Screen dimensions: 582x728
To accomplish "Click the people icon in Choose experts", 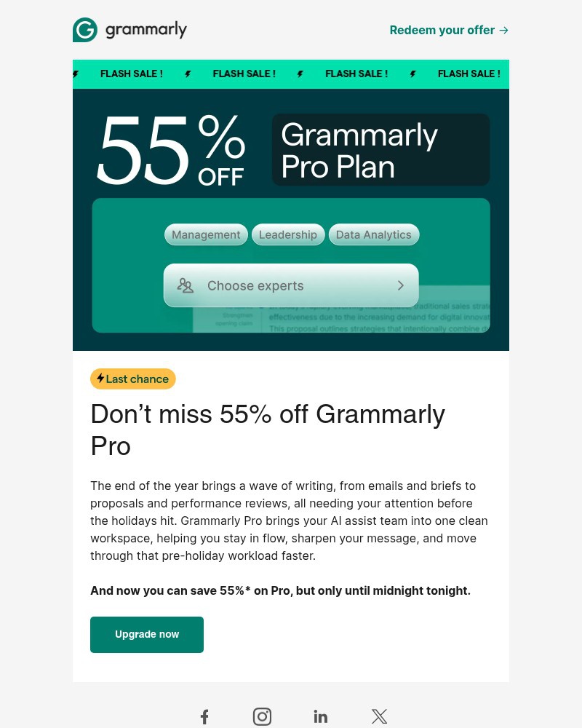I will click(186, 285).
